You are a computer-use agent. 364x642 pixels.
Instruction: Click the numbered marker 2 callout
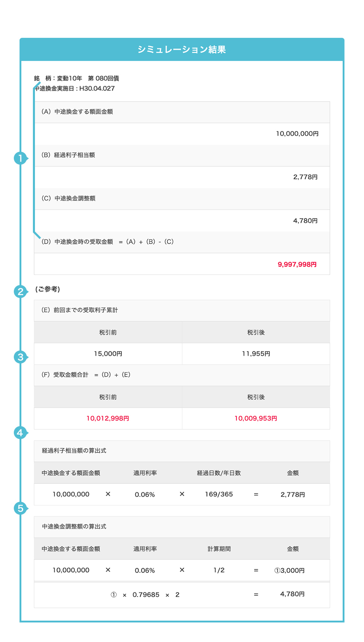(20, 292)
